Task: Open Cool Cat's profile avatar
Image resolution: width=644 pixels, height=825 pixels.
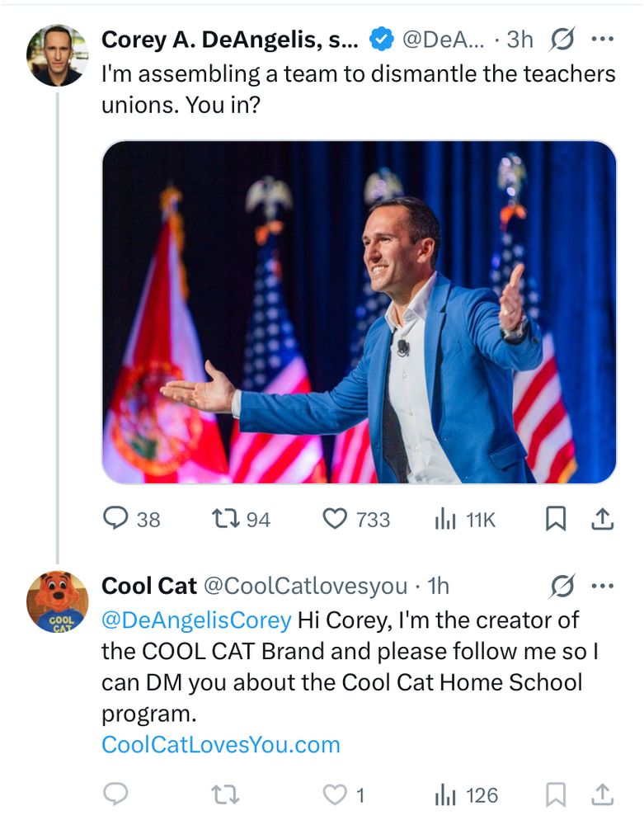Action: coord(57,601)
